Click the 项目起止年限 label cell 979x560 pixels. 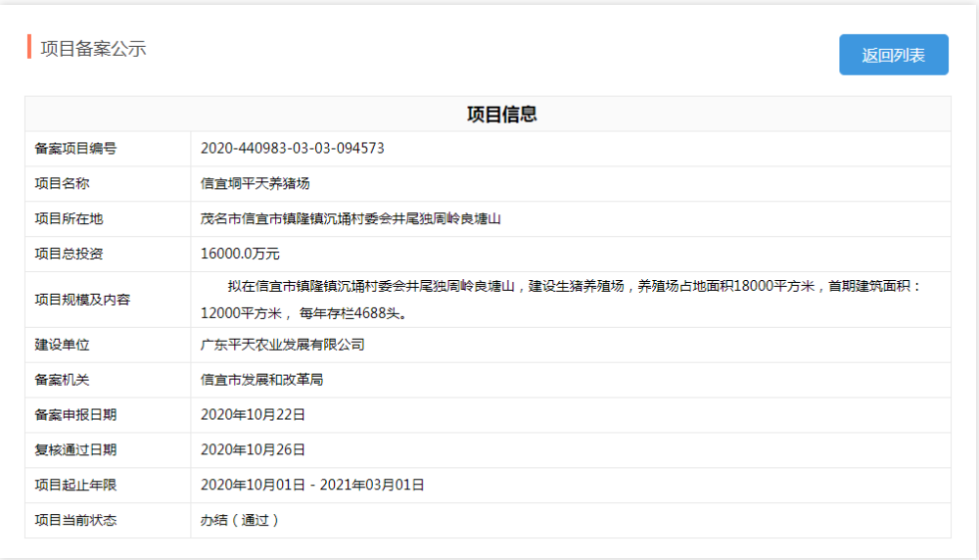tap(108, 485)
